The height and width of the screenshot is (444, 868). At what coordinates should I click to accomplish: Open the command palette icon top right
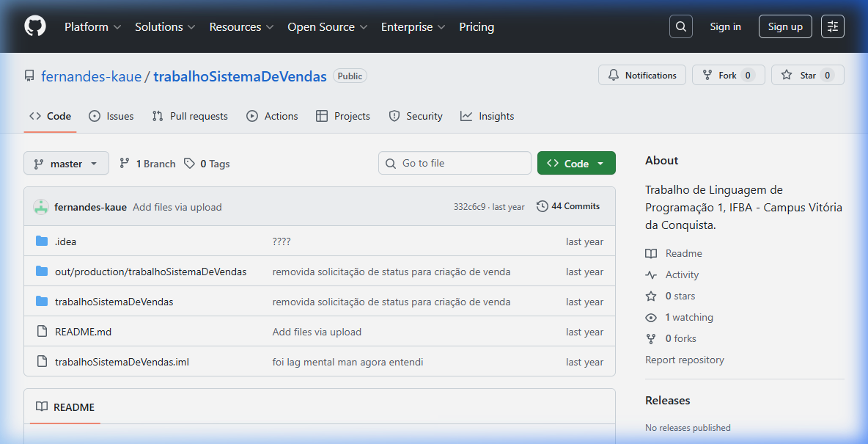tap(833, 26)
